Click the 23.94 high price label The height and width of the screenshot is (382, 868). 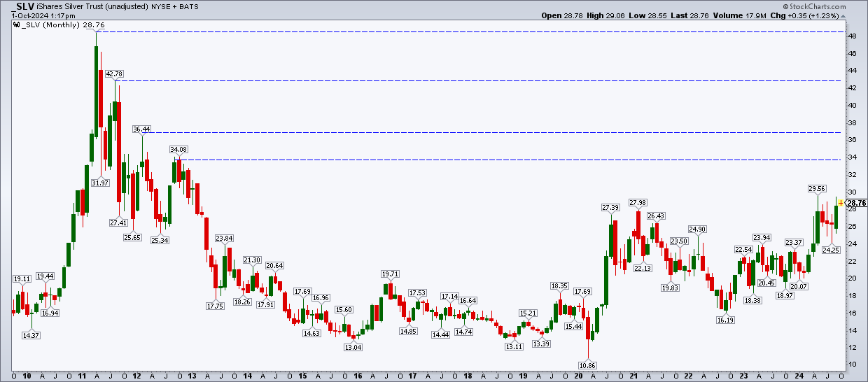point(762,237)
